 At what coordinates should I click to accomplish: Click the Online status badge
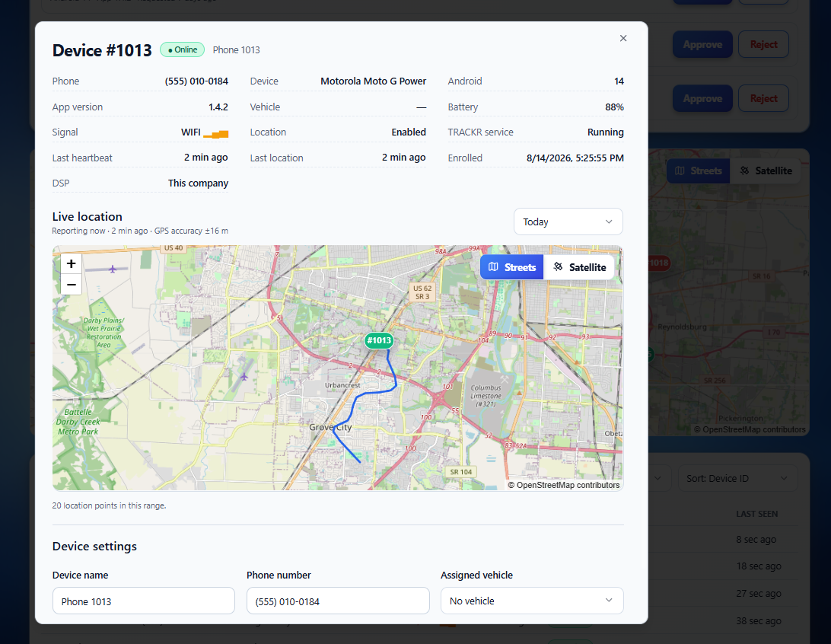point(183,49)
